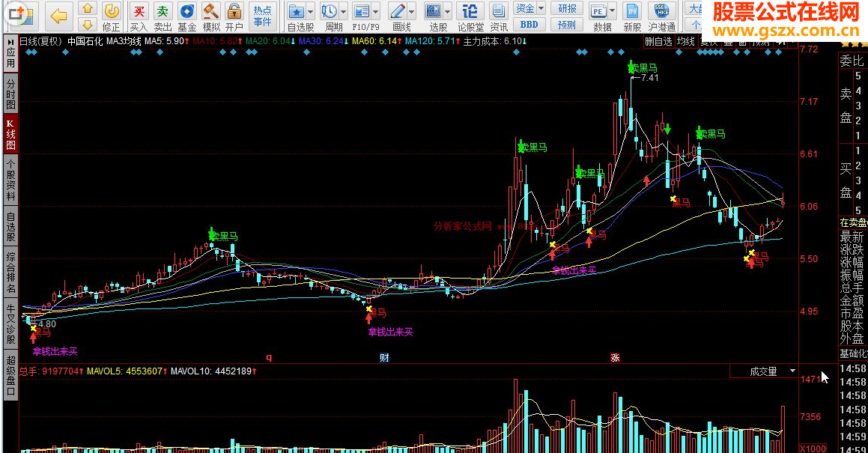868x453 pixels.
Task: Click the 基础化 label in quote panel
Action: click(x=854, y=353)
